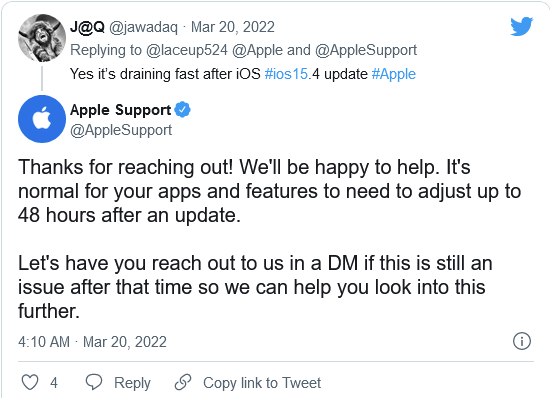550x398 pixels.
Task: Open the #ios15 hashtag
Action: [286, 74]
